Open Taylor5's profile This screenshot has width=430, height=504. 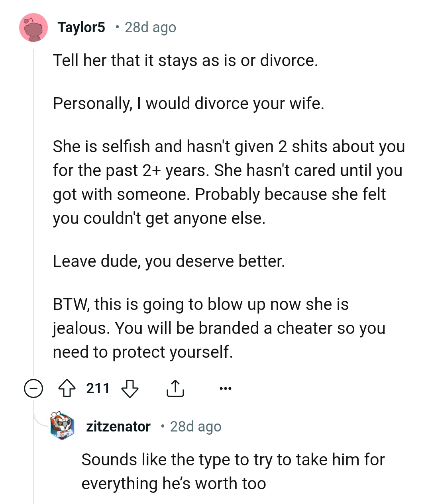(81, 27)
